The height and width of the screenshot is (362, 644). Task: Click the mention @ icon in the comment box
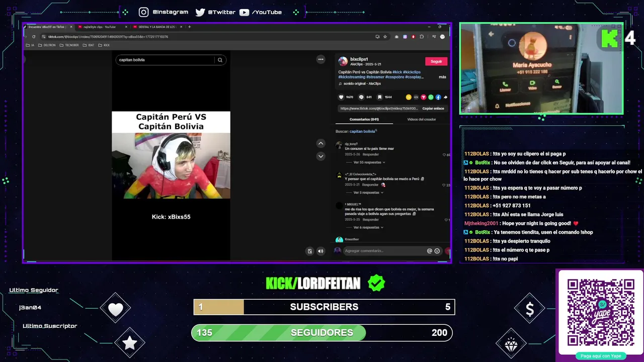(430, 251)
